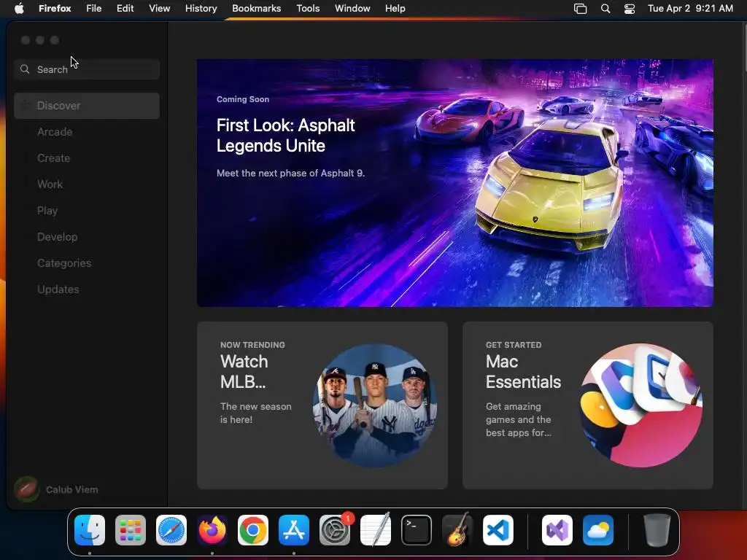Click the search magnifier icon in sidebar
Viewport: 747px width, 560px height.
click(x=25, y=69)
